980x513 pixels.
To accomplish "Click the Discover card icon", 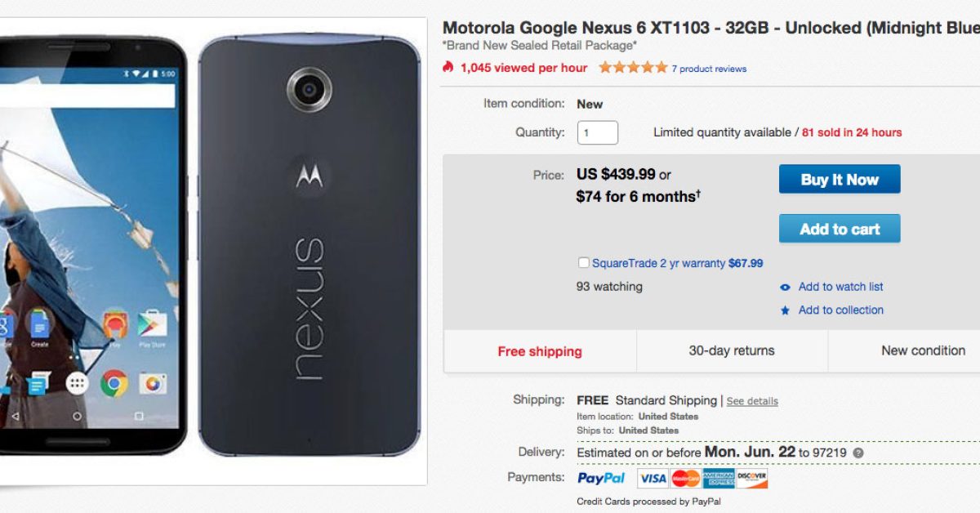I will pyautogui.click(x=752, y=479).
